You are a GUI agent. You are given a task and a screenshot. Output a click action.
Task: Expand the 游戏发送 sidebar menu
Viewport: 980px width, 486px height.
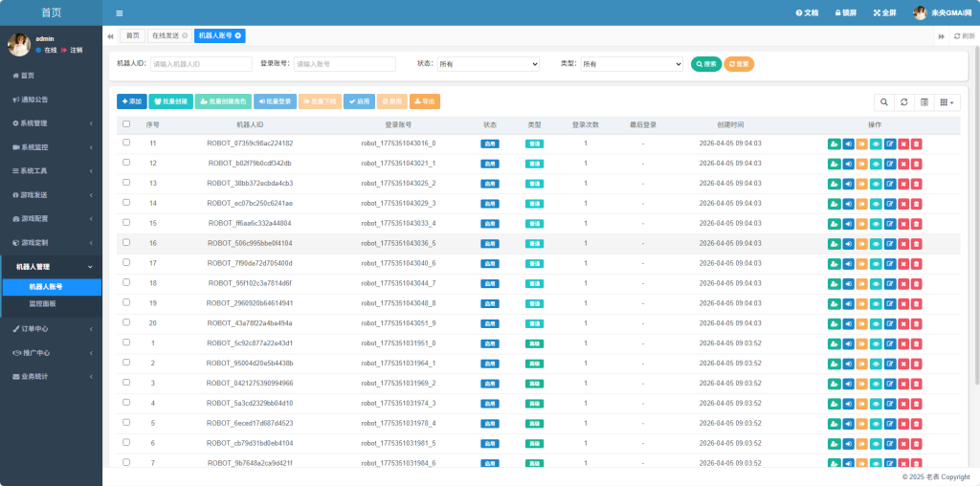click(52, 195)
